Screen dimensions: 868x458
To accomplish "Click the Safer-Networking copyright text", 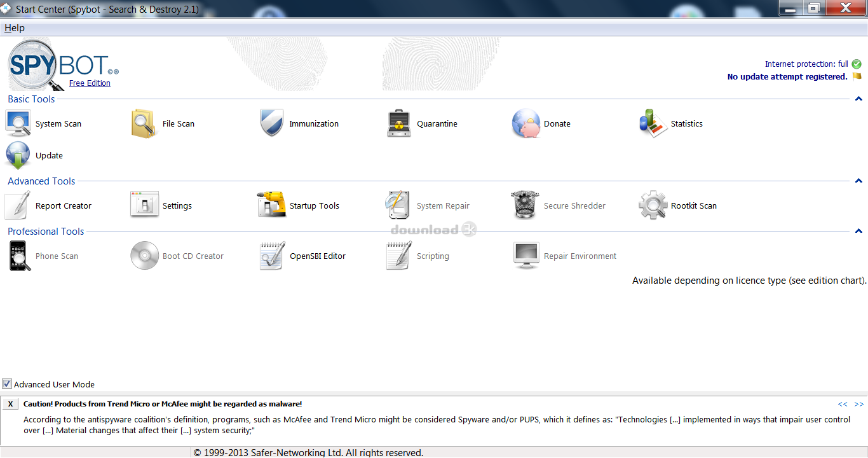I will point(308,453).
